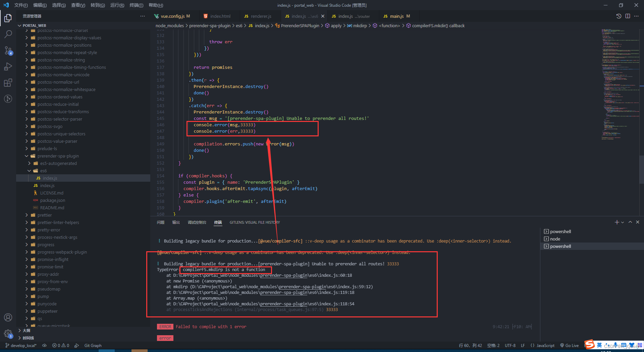Open the Explorer view in activity bar
This screenshot has width=644, height=352.
click(8, 18)
